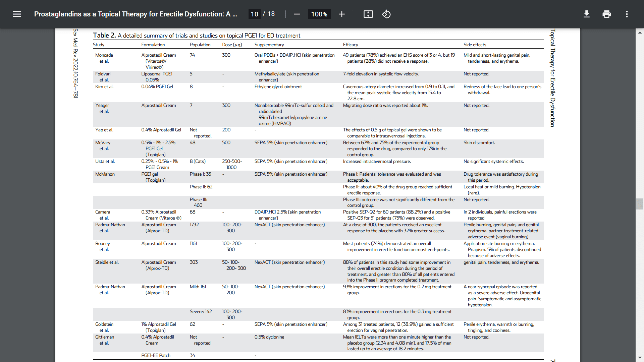
Task: Click the vertical scrollbar thumb
Action: 640,204
